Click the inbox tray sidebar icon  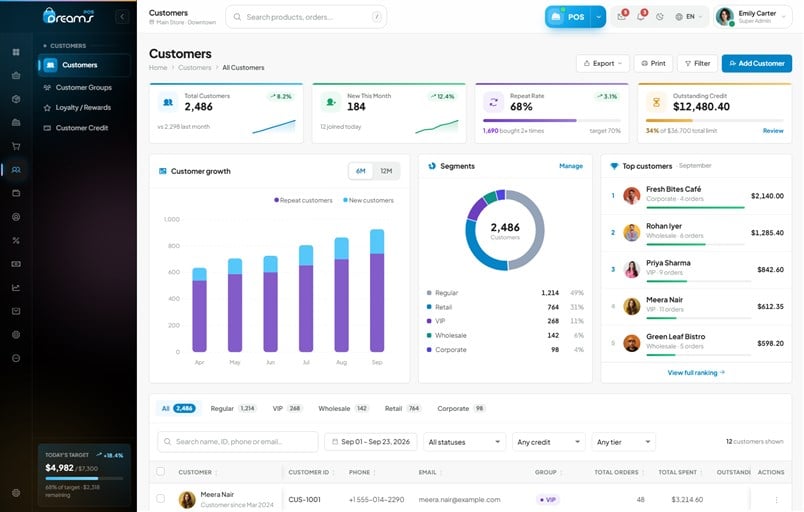pos(16,311)
